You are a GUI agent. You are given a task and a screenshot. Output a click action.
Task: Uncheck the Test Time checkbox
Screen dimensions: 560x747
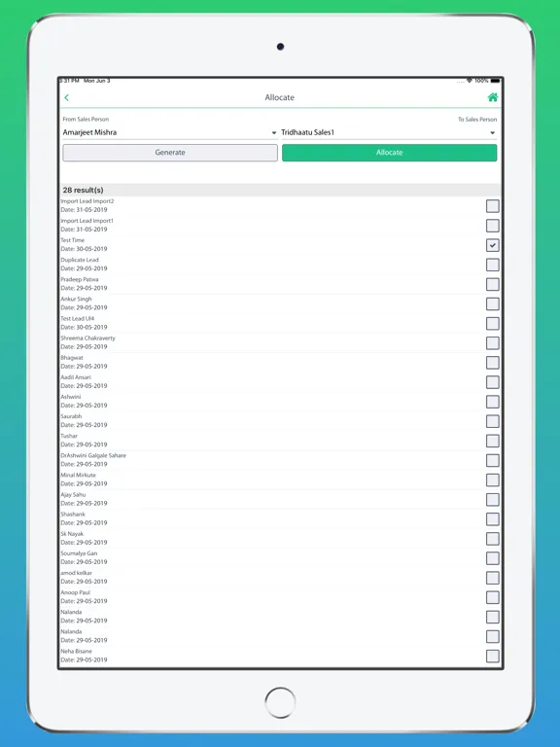click(492, 245)
